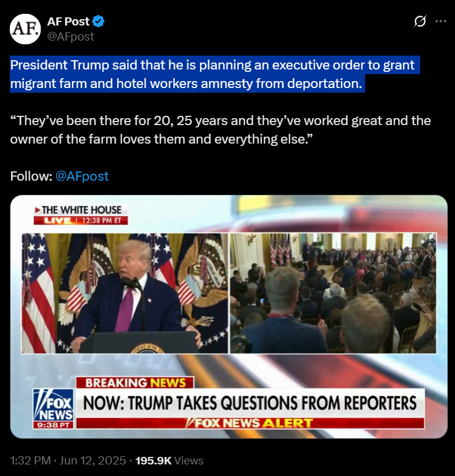Click the "Follow:" text label

pyautogui.click(x=31, y=176)
